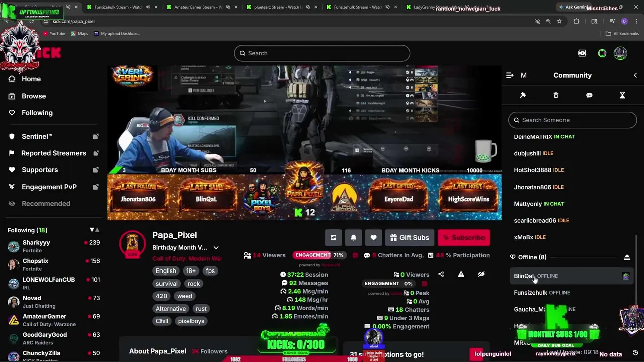Select the English tag
Viewport: 644px width, 362px height.
(166, 271)
